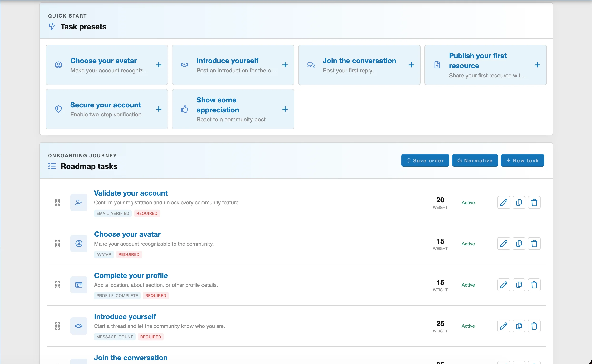Create a New task
This screenshot has height=364, width=592.
522,160
